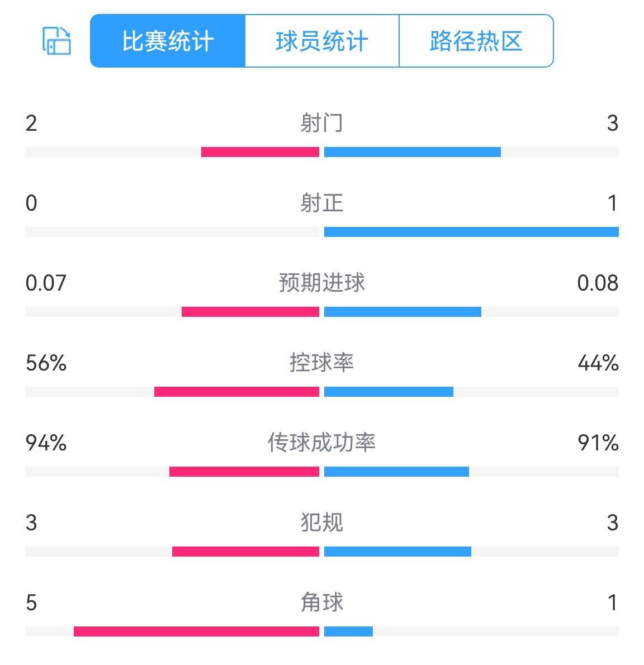Viewport: 644px width, 665px height.
Task: Tap the 94% pass accuracy value
Action: (46, 443)
